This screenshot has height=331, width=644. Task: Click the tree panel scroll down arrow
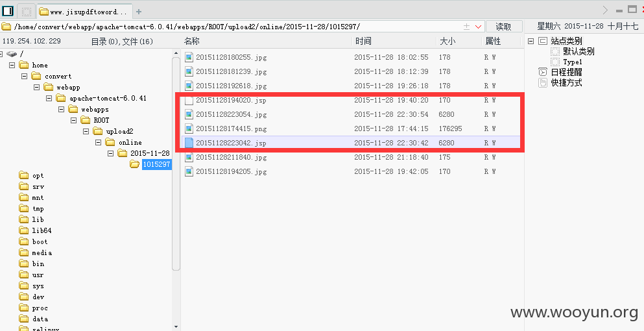click(176, 327)
